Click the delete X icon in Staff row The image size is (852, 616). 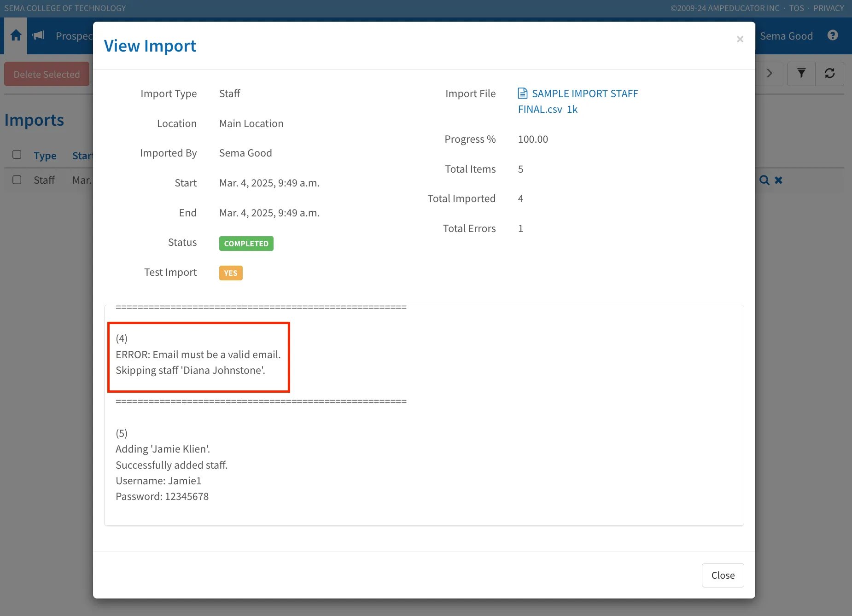(778, 180)
